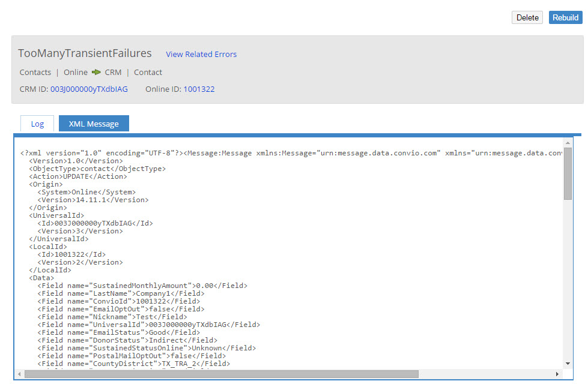Click the horizontal scrollbar thumb

tap(222, 374)
